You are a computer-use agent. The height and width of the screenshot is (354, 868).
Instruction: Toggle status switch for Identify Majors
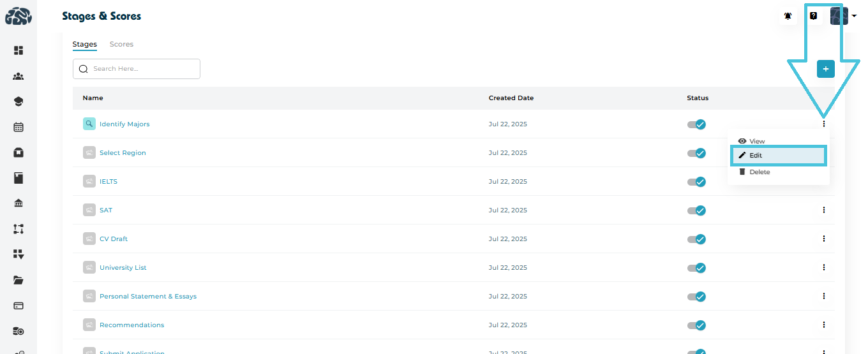point(696,124)
